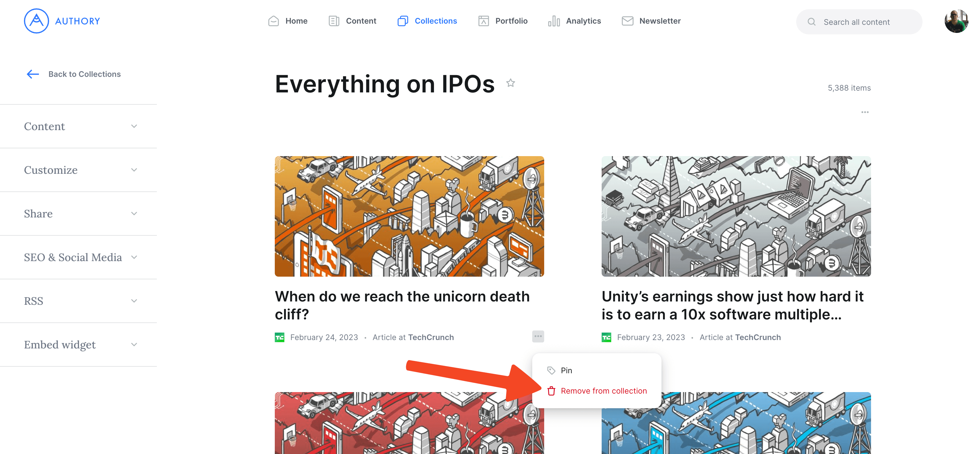Expand the Share sidebar section
Viewport: 980px width, 454px height.
(x=78, y=214)
